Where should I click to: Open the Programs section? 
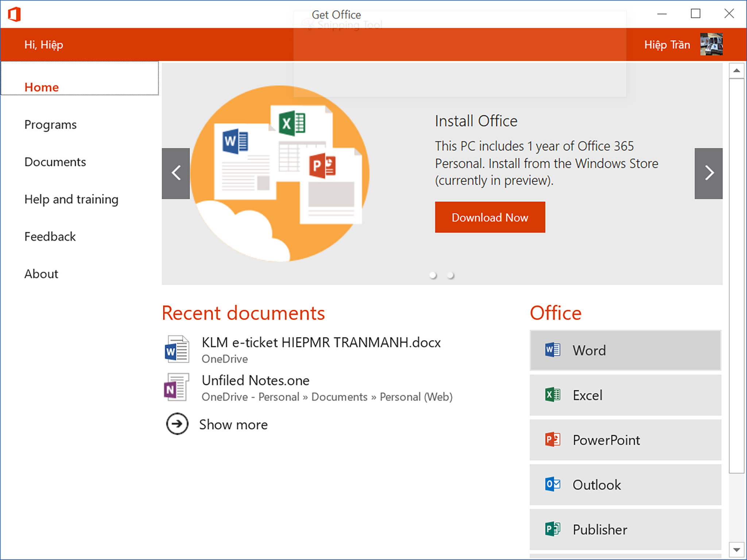point(50,125)
